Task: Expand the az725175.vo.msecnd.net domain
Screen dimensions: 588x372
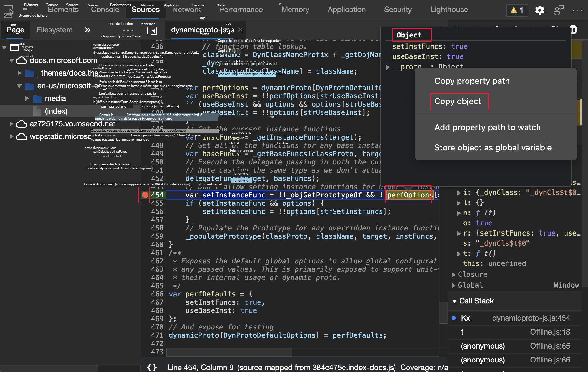Action: click(12, 124)
